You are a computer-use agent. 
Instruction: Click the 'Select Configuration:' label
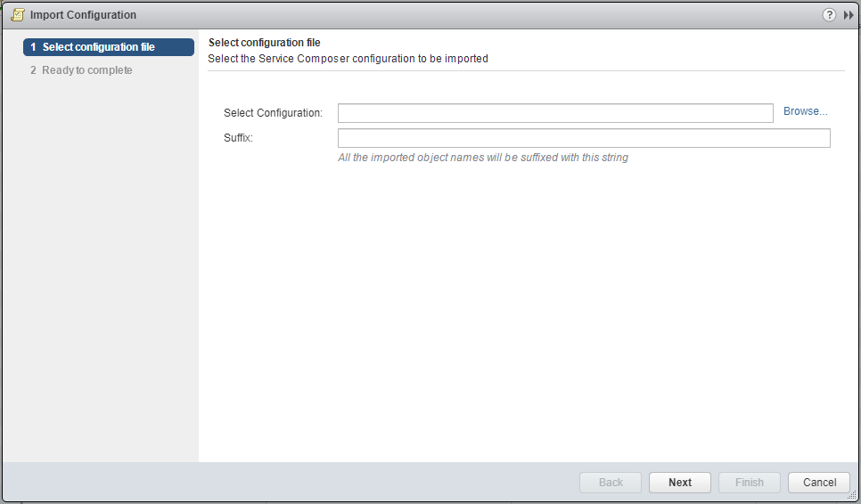click(273, 113)
